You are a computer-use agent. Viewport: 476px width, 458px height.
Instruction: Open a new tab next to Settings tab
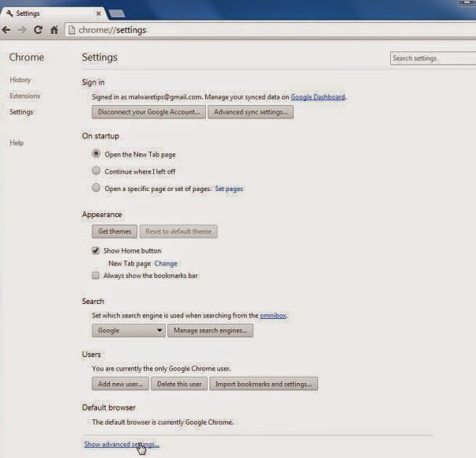(x=117, y=13)
